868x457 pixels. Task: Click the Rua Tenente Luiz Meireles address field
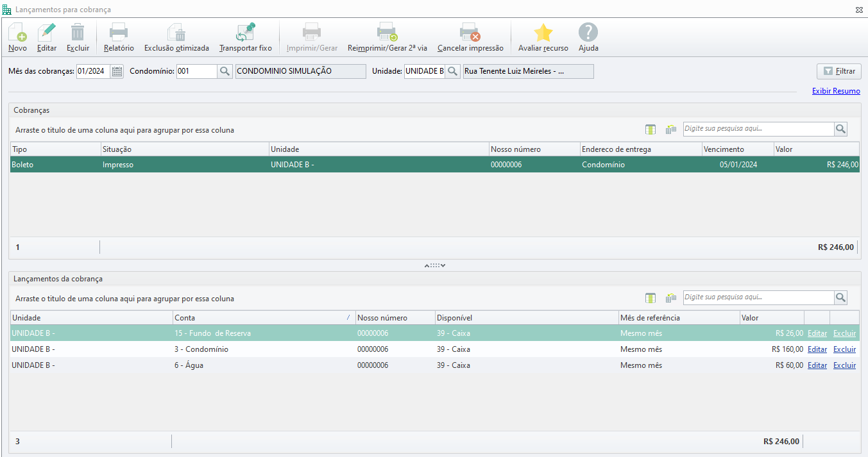point(528,71)
